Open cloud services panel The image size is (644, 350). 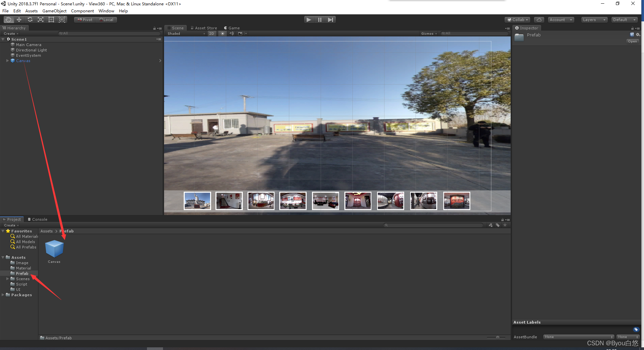coord(539,20)
